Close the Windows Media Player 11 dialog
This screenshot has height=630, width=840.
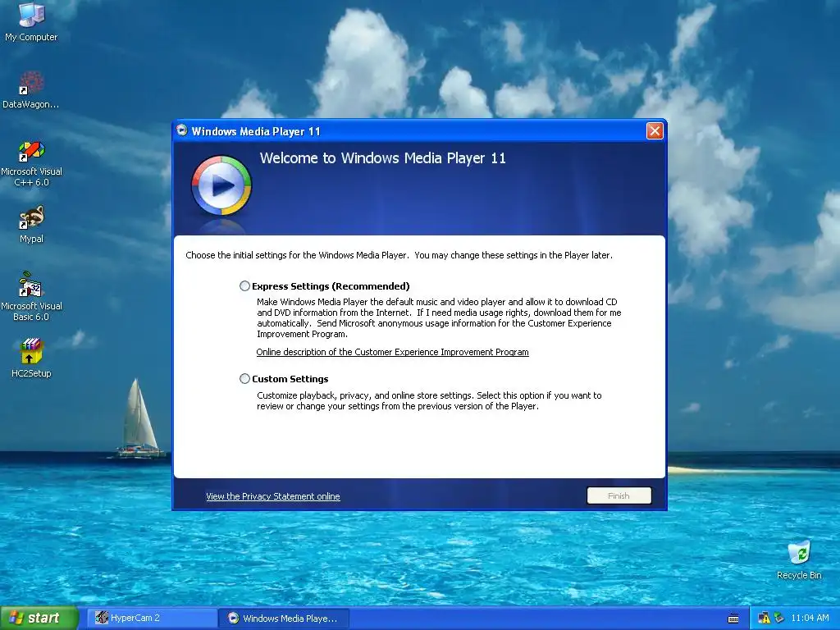point(655,130)
